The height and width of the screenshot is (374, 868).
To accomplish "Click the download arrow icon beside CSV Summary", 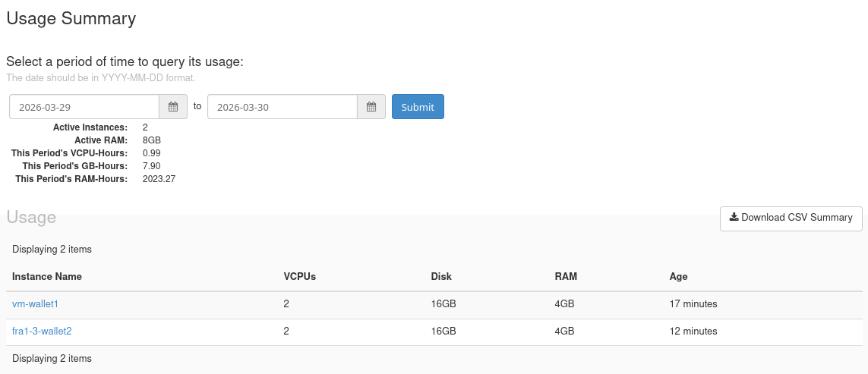I will click(734, 217).
